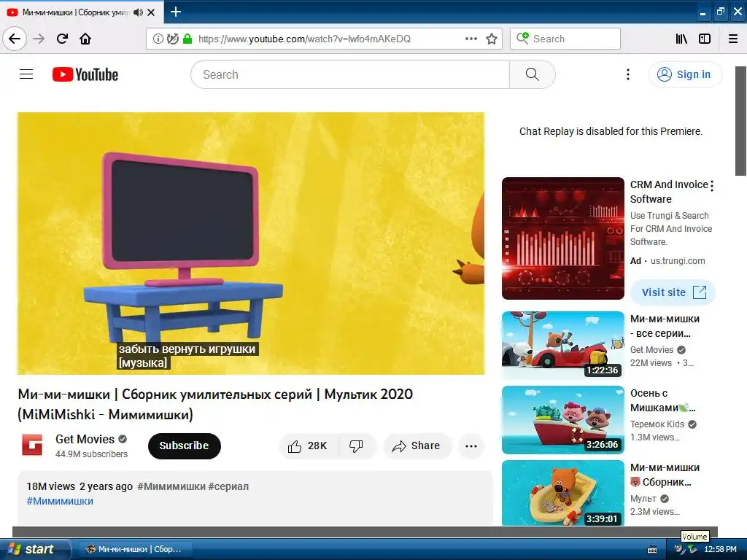Mute the tab via speaker icon

point(138,12)
